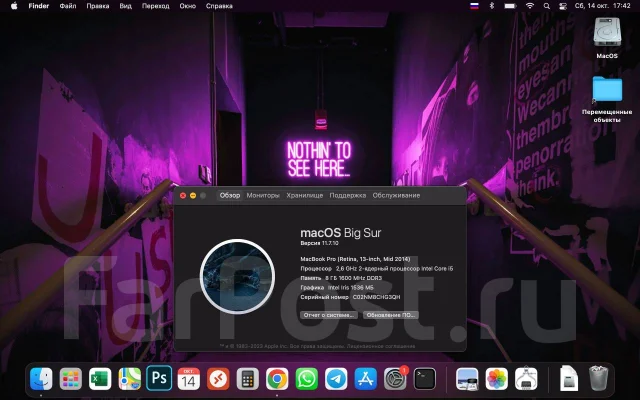This screenshot has height=400, width=640.
Task: Open the Wi-Fi menu
Action: click(x=530, y=6)
